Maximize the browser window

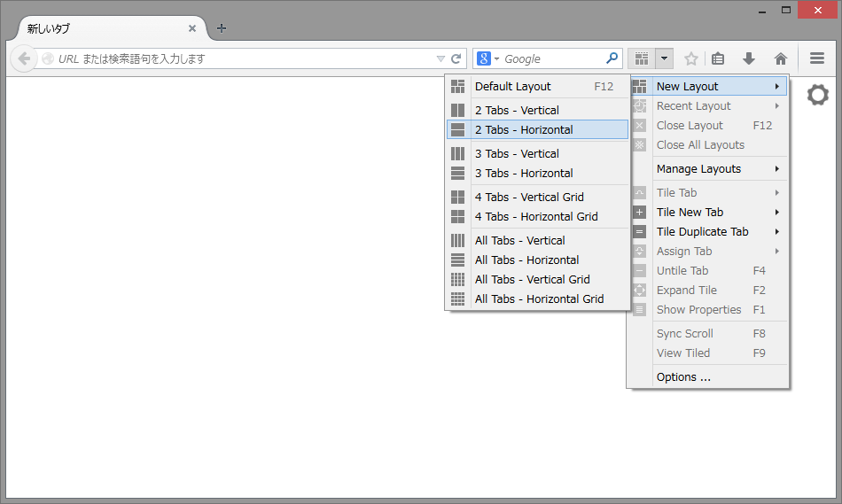(x=786, y=10)
